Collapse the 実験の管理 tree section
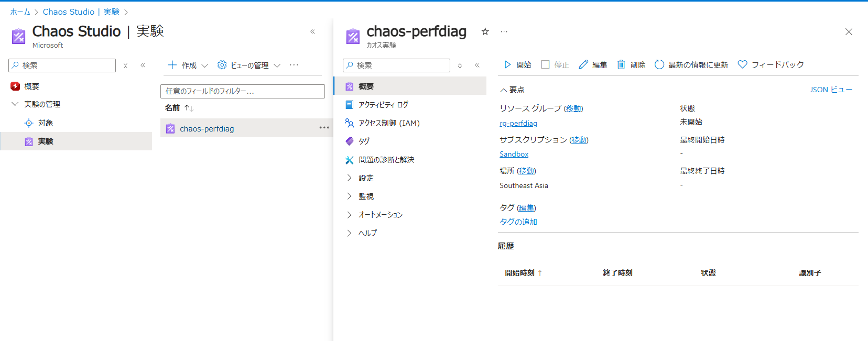The width and height of the screenshot is (868, 341). pos(15,104)
